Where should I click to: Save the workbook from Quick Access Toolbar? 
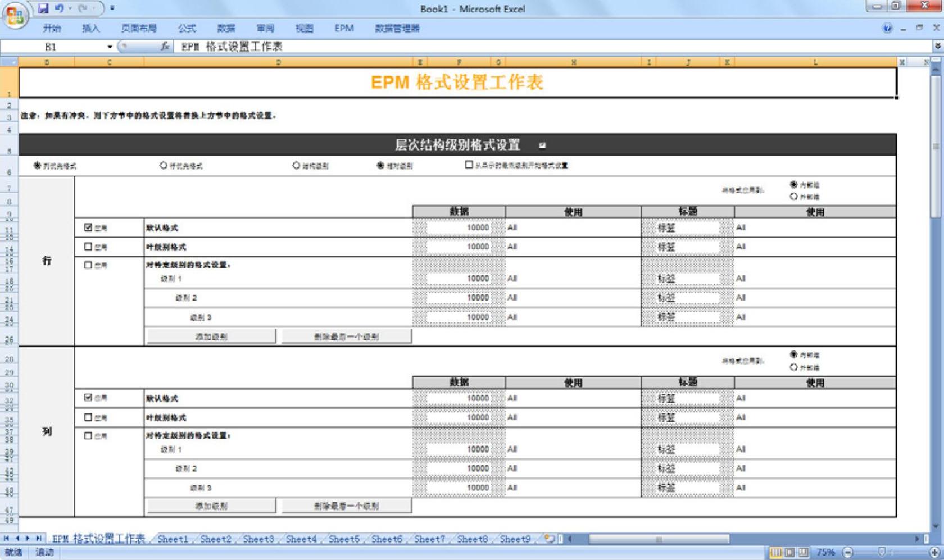tap(44, 8)
